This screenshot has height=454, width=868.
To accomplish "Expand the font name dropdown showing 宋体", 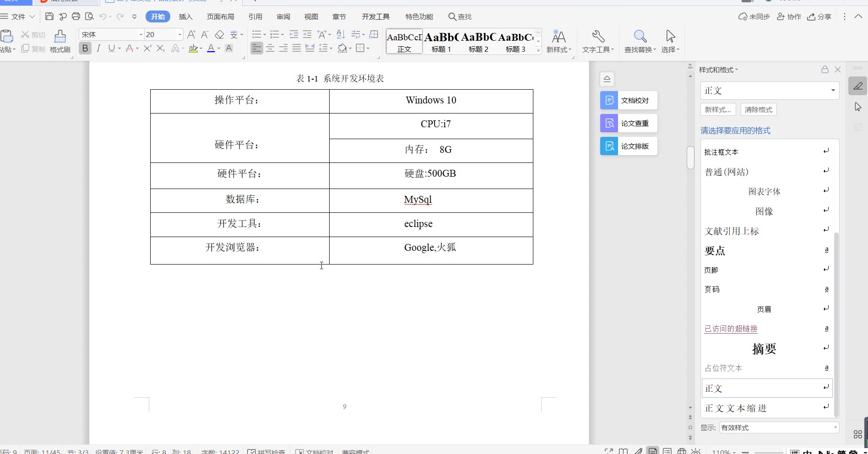I will pyautogui.click(x=141, y=34).
